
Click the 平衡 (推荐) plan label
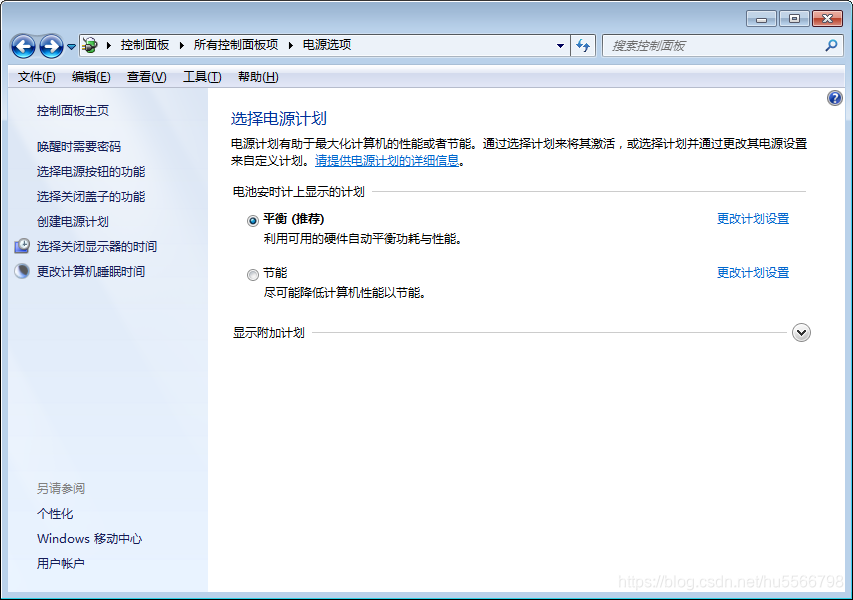[x=294, y=219]
